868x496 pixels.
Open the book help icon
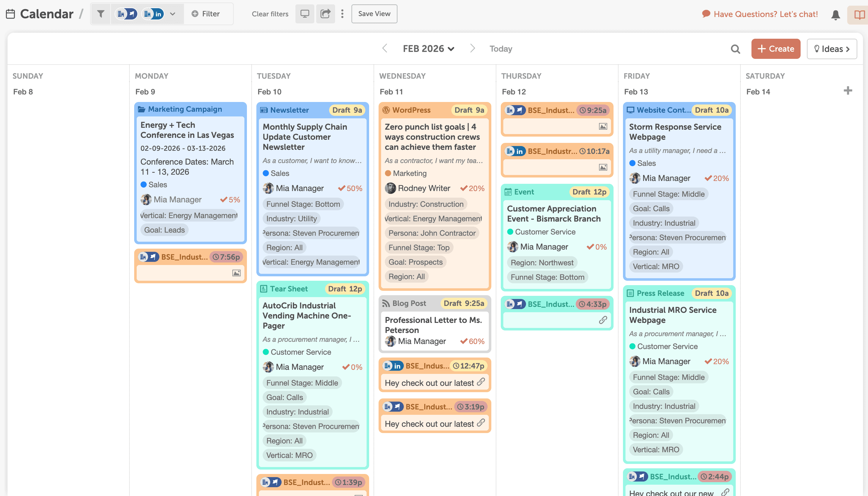click(859, 15)
